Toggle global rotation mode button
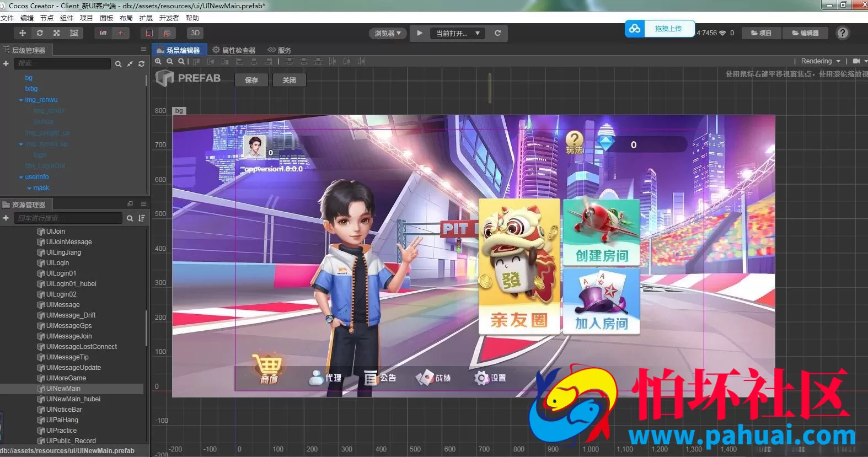868x457 pixels. point(167,33)
